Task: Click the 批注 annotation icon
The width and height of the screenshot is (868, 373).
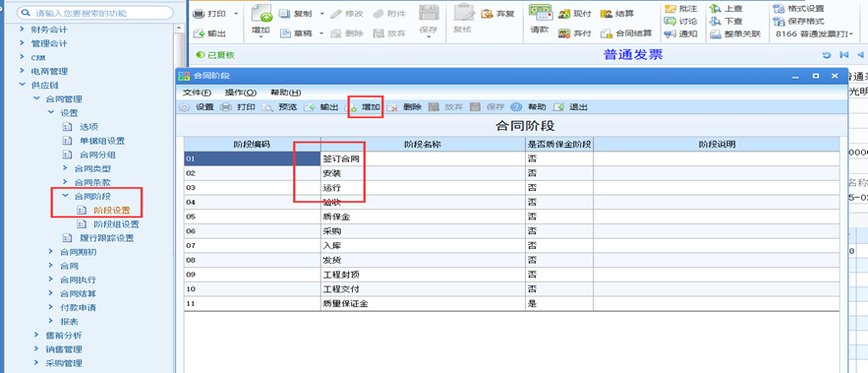Action: pyautogui.click(x=669, y=8)
